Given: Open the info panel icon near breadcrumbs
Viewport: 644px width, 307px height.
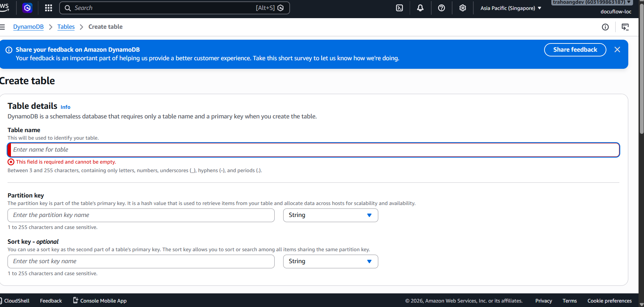Looking at the screenshot, I should 605,27.
